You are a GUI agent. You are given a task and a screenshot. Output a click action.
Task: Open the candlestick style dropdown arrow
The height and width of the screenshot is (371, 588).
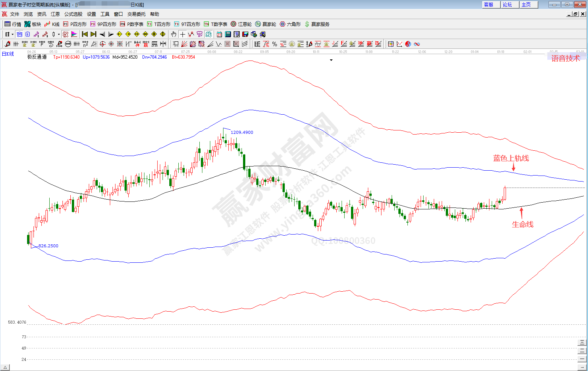[x=59, y=34]
